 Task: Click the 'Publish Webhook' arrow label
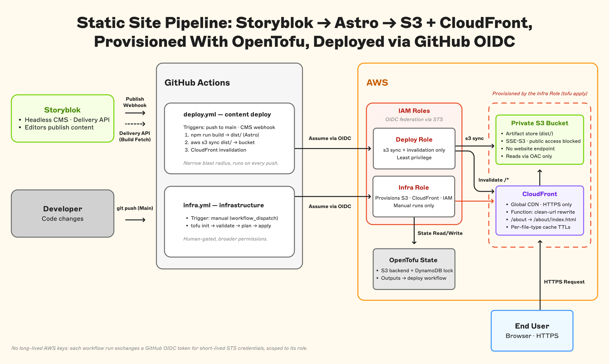coord(135,102)
